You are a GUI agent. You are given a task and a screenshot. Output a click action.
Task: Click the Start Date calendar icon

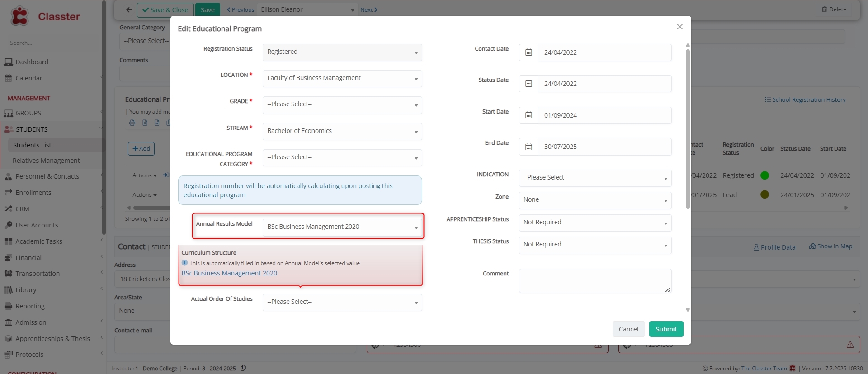[528, 115]
